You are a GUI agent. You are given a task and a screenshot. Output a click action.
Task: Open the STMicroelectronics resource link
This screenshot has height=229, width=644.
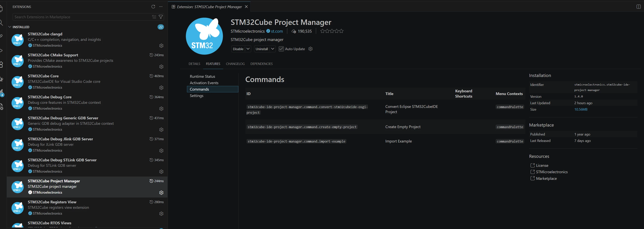click(x=552, y=172)
